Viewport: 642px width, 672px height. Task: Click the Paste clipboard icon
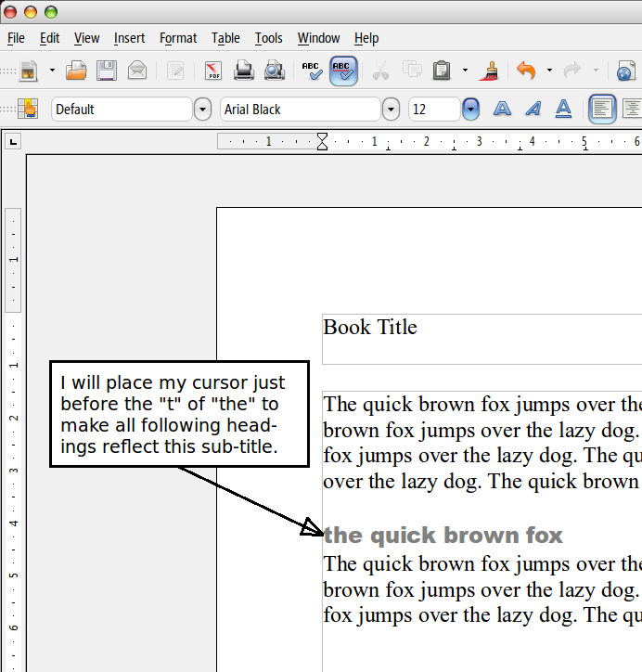click(443, 71)
